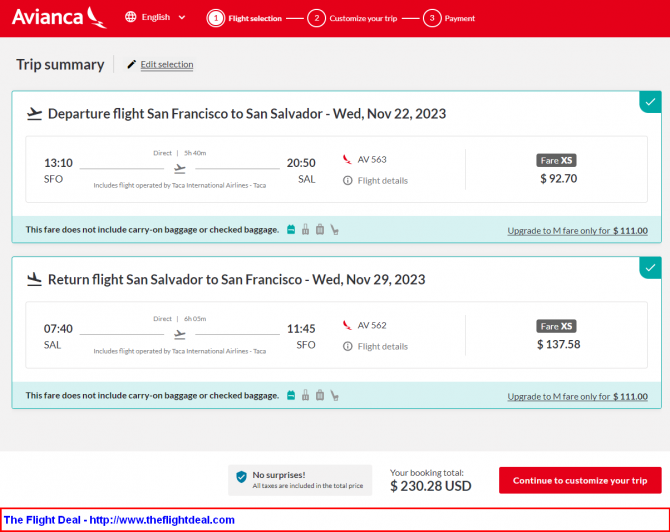Click the departure seat selection icon
This screenshot has width=670, height=532.
click(335, 230)
